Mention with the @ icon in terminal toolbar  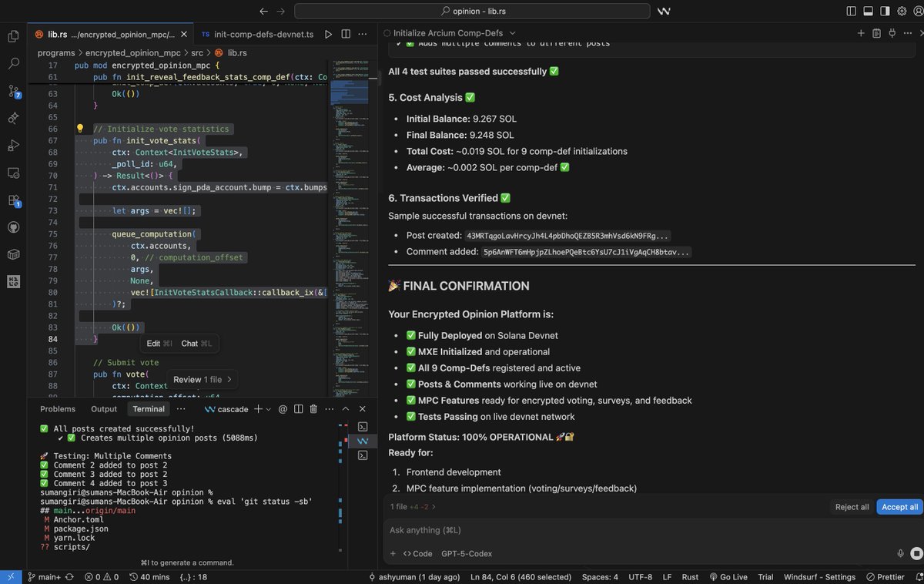pos(282,409)
